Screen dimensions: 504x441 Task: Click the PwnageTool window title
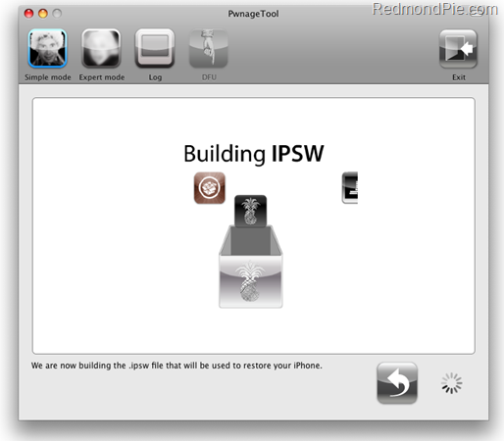(253, 14)
